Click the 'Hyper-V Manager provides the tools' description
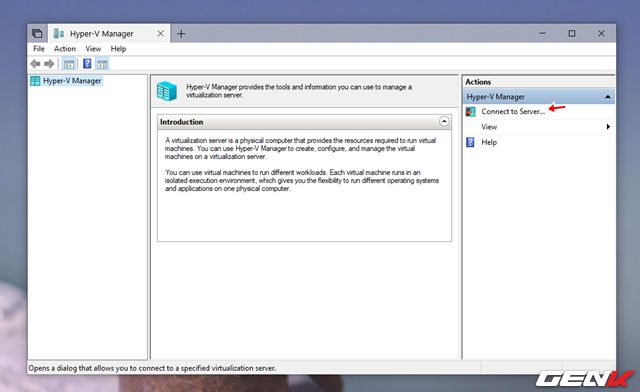640x392 pixels. coord(299,91)
